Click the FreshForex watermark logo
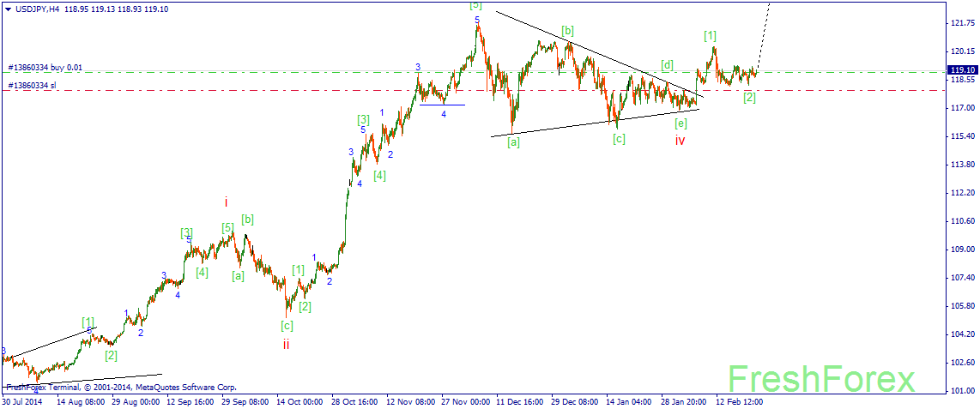Screen dimensions: 980x409 (821, 378)
